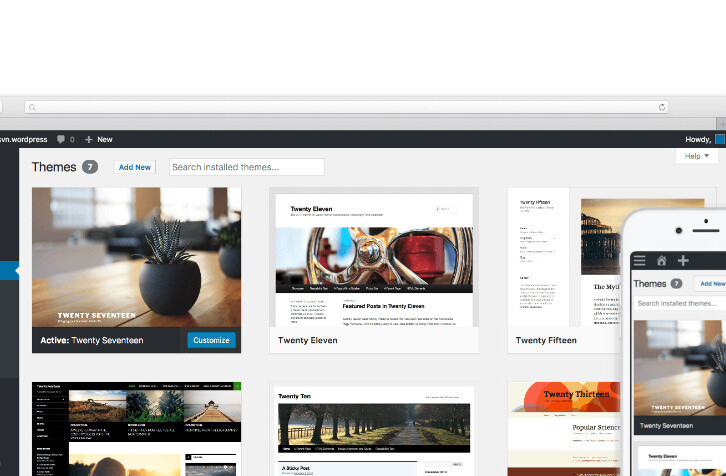The height and width of the screenshot is (476, 726).
Task: Tap the hamburger menu icon on phone
Action: point(640,260)
